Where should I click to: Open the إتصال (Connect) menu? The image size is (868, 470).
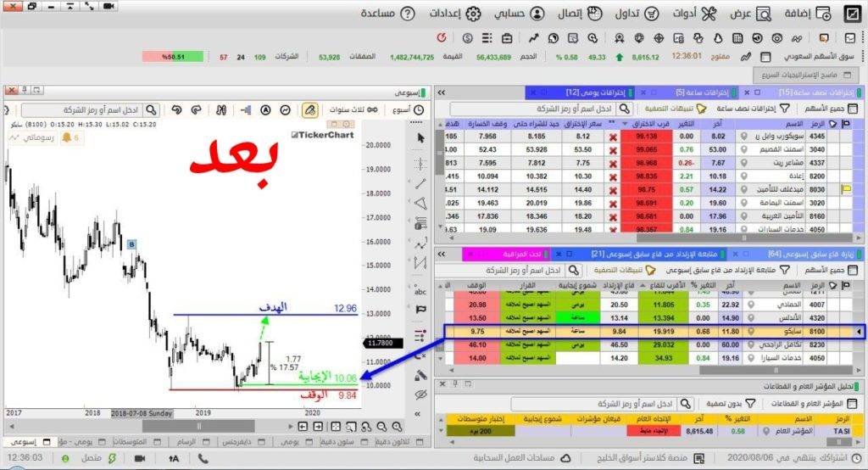click(580, 14)
